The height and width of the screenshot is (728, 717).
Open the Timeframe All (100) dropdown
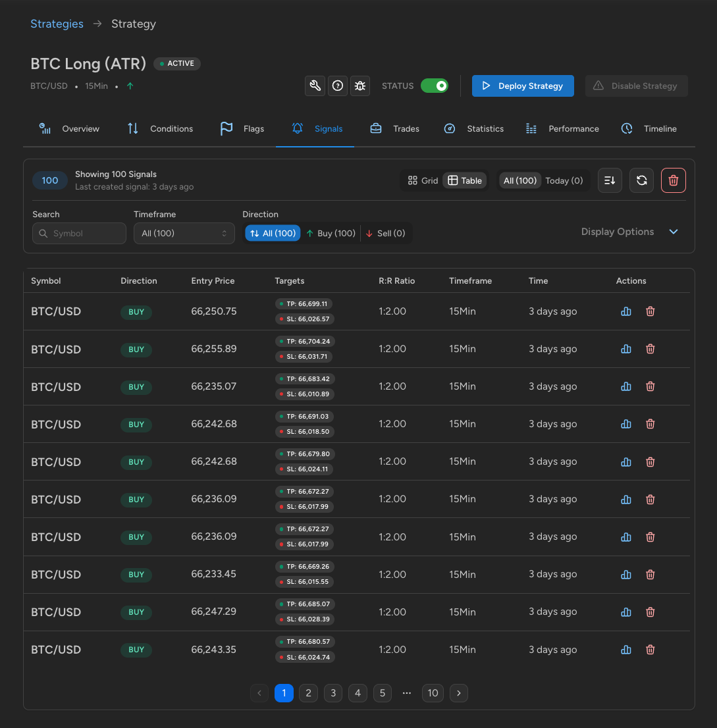pos(184,233)
